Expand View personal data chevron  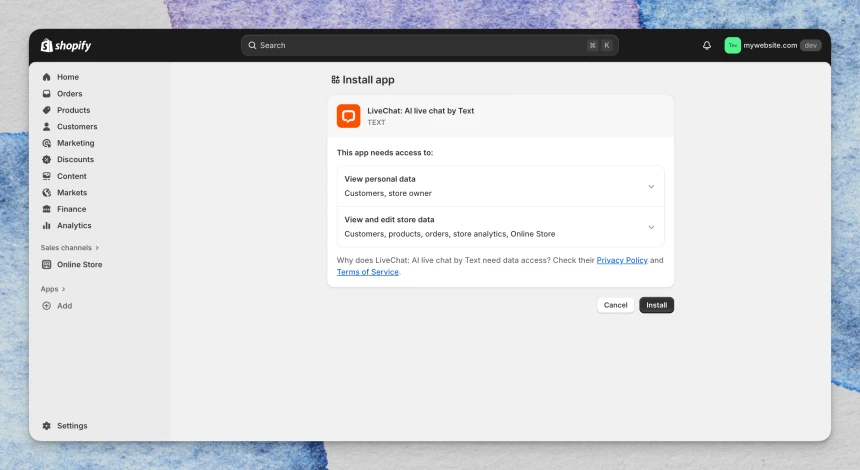tap(651, 186)
